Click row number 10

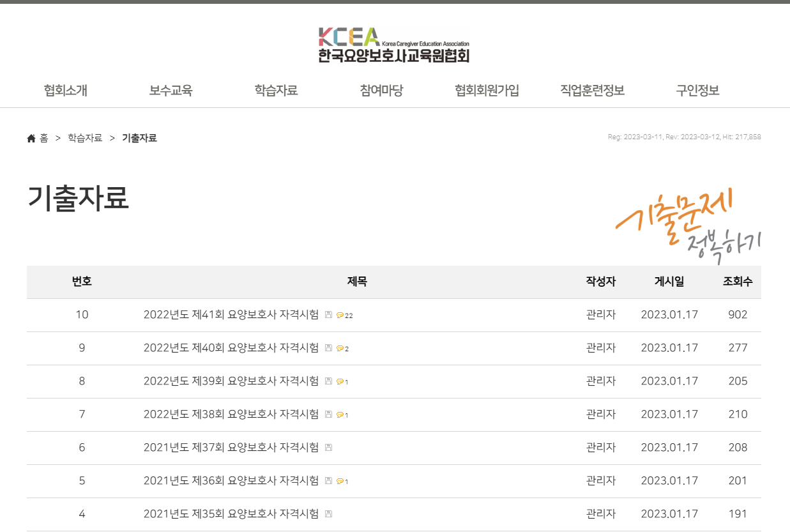82,314
